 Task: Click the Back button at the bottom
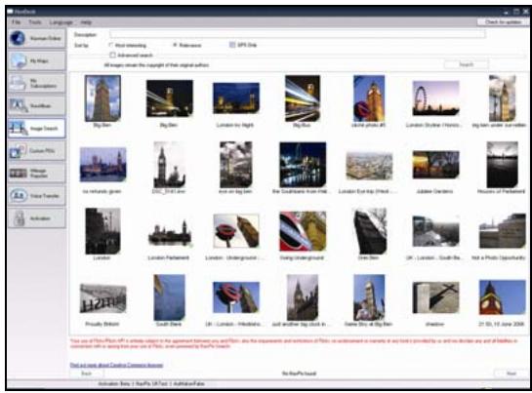tap(87, 373)
